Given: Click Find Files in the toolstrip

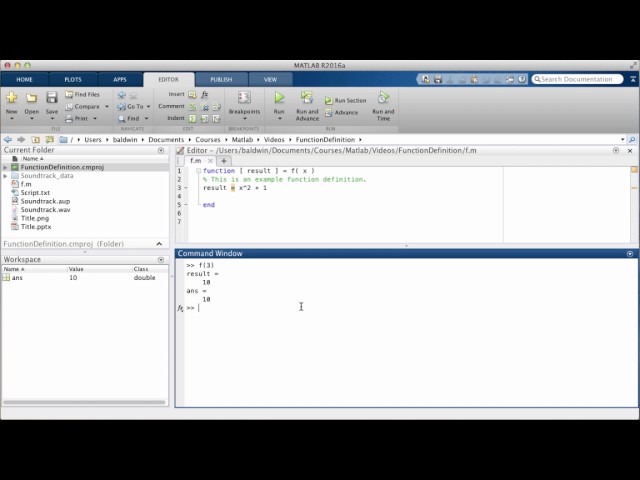Looking at the screenshot, I should [x=82, y=94].
